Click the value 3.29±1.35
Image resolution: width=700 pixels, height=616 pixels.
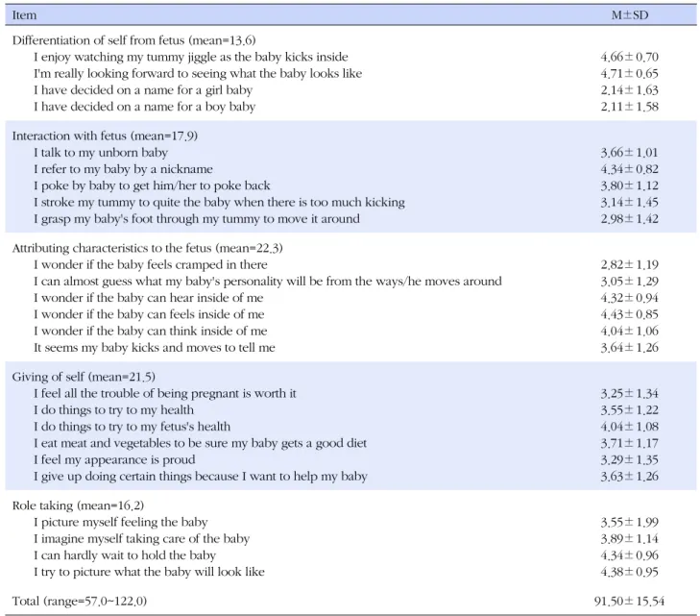click(630, 459)
